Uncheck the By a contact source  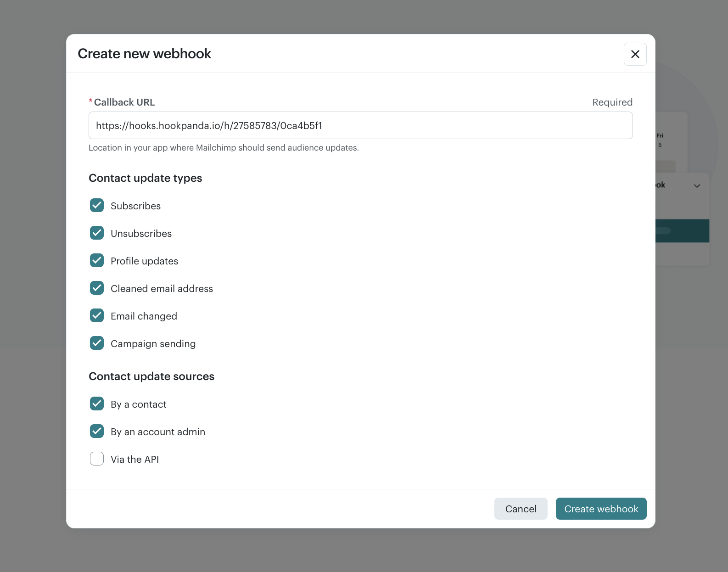click(97, 404)
